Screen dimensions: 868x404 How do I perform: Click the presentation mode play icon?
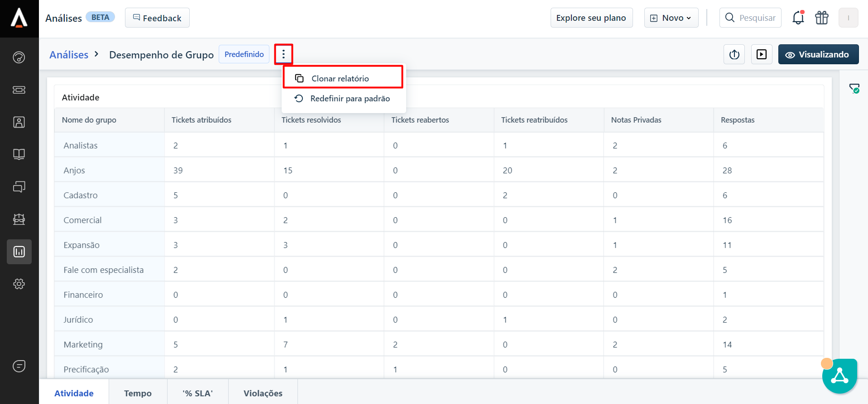(762, 55)
